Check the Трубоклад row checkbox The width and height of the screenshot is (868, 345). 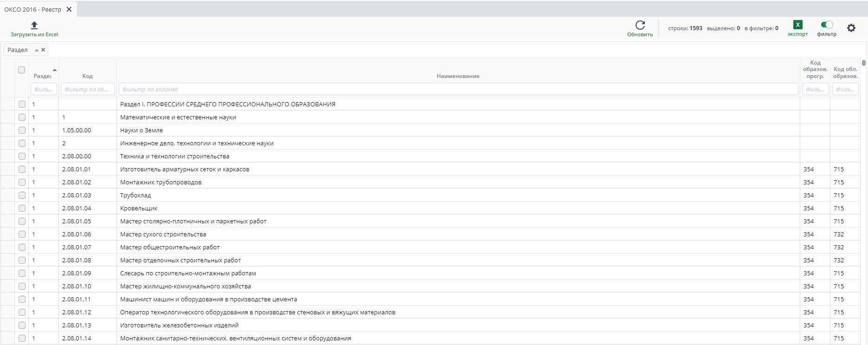coord(22,195)
